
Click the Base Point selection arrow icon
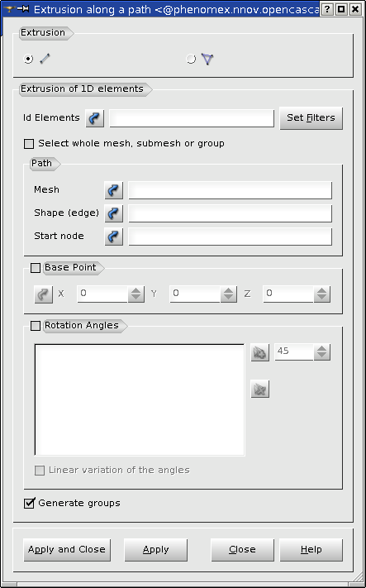[x=44, y=294]
